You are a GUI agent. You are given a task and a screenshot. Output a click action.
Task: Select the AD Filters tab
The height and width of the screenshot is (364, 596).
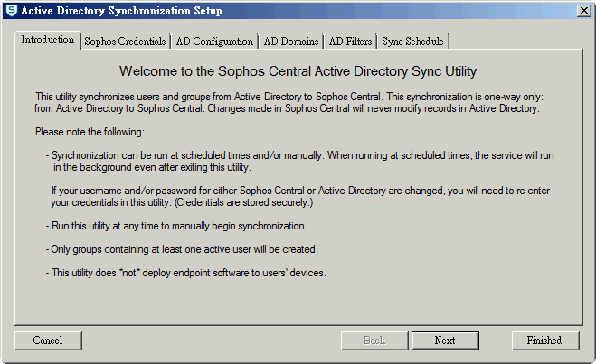pos(350,42)
